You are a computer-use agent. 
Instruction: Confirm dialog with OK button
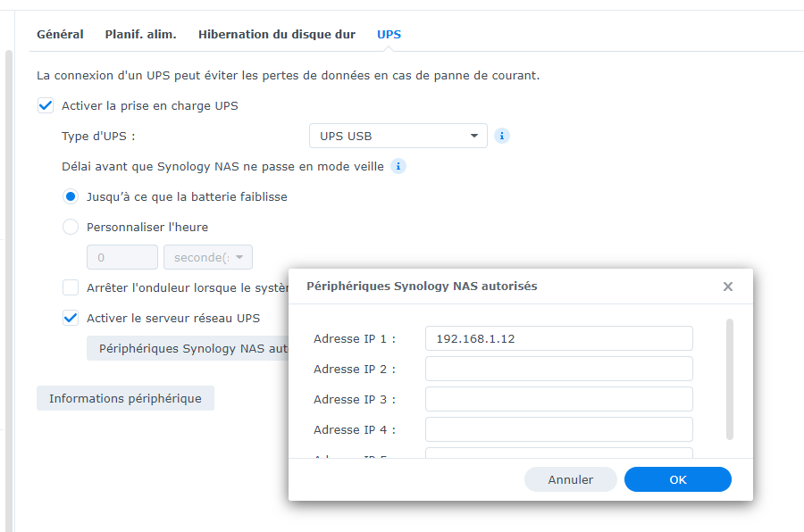(x=677, y=479)
